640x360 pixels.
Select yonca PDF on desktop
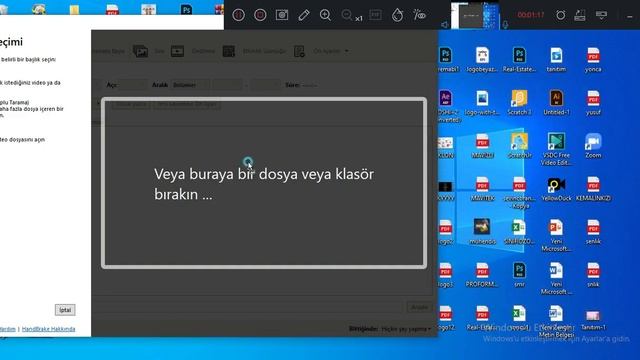tap(593, 60)
